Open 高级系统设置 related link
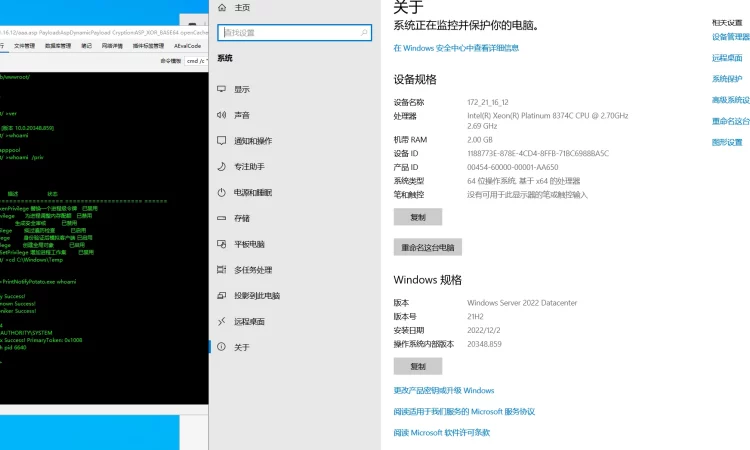 click(x=730, y=100)
